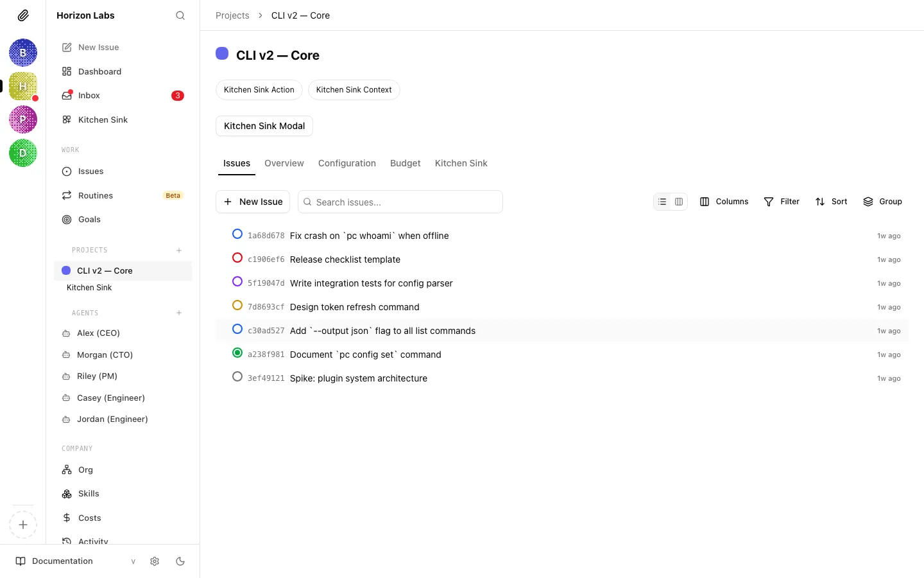Open agent Casey (Engineer)

click(x=123, y=398)
